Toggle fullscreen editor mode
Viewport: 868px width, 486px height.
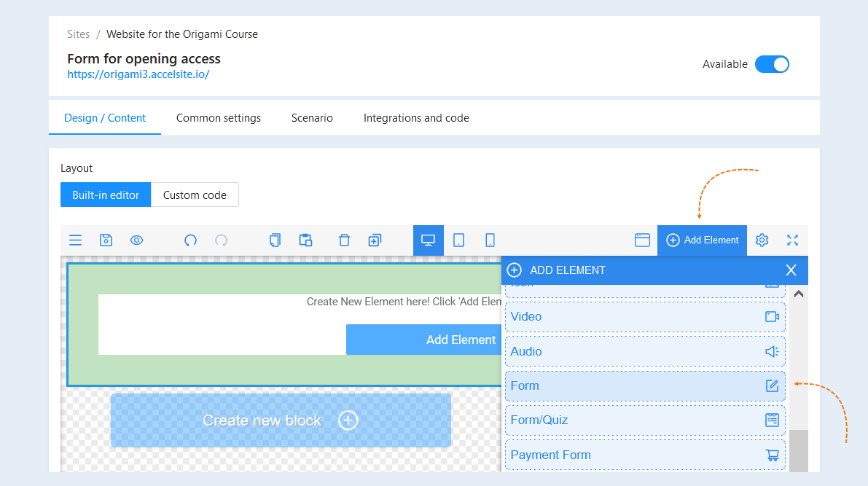(x=793, y=240)
